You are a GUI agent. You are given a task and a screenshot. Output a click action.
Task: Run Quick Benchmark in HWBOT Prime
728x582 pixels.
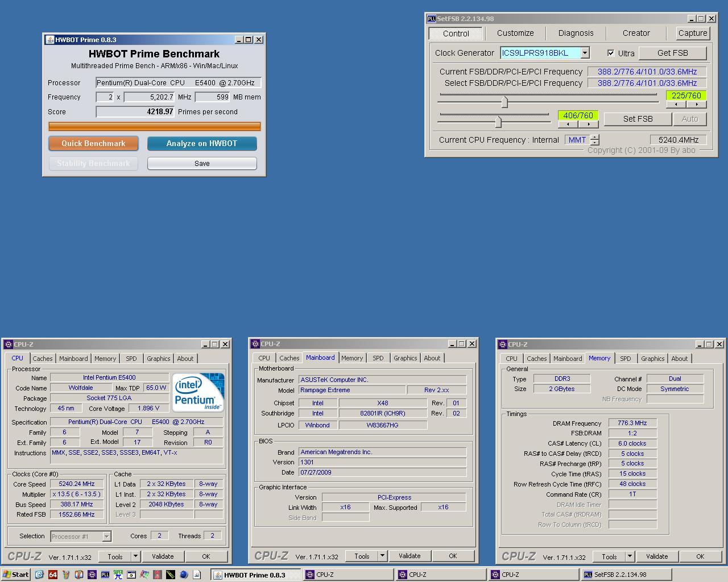tap(93, 143)
